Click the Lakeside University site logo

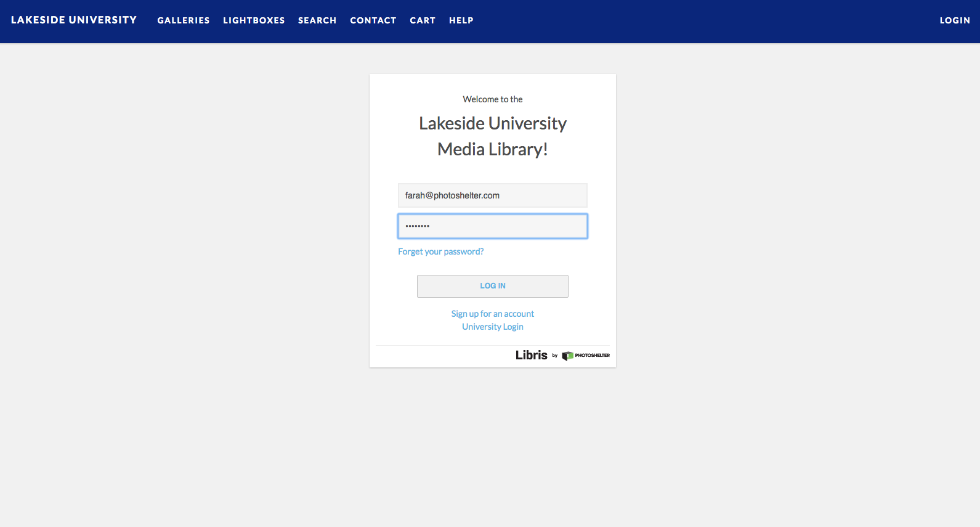click(74, 20)
